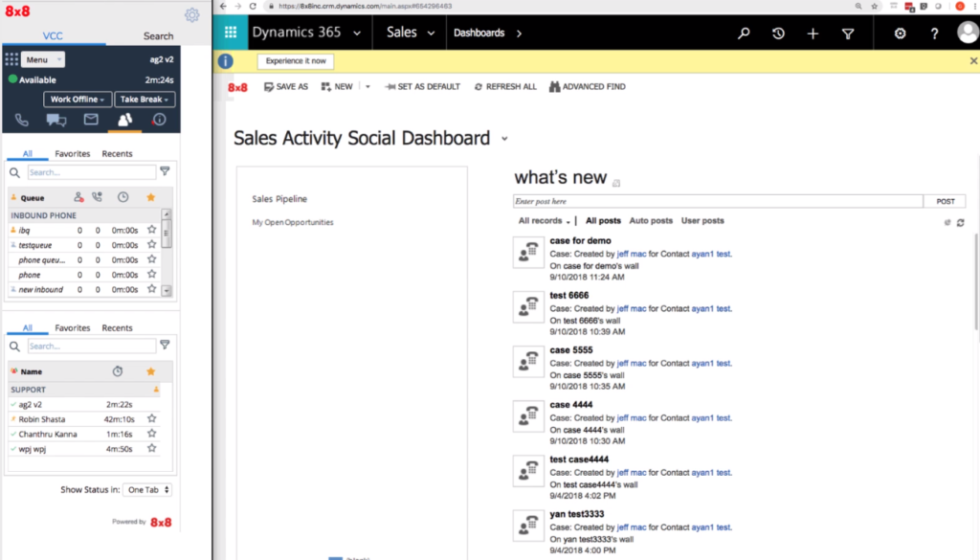Favorite the phone queu... row star

click(x=151, y=258)
